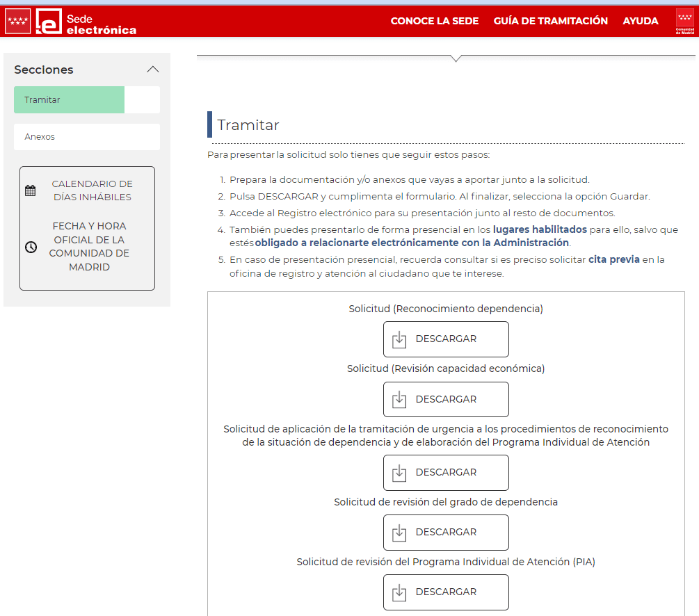
Task: Download the urgent processing request form
Action: coord(446,473)
